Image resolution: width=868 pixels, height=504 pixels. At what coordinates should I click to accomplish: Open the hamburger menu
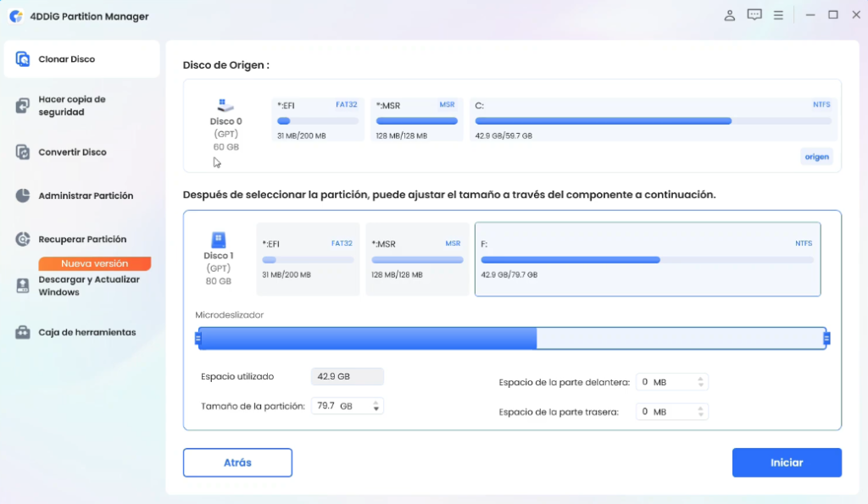(778, 14)
